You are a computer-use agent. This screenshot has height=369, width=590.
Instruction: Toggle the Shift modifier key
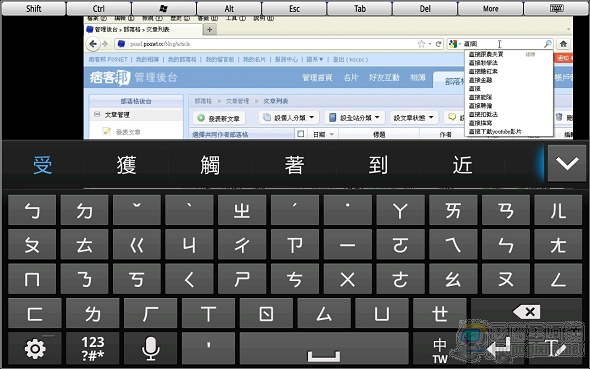pos(33,8)
